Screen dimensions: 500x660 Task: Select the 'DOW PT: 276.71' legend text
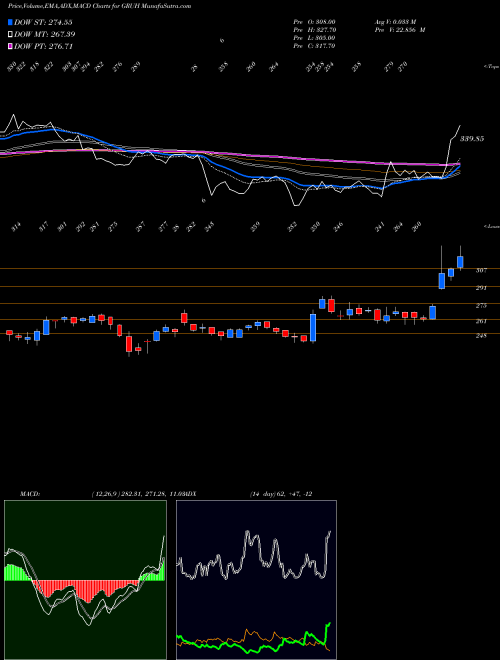44,47
